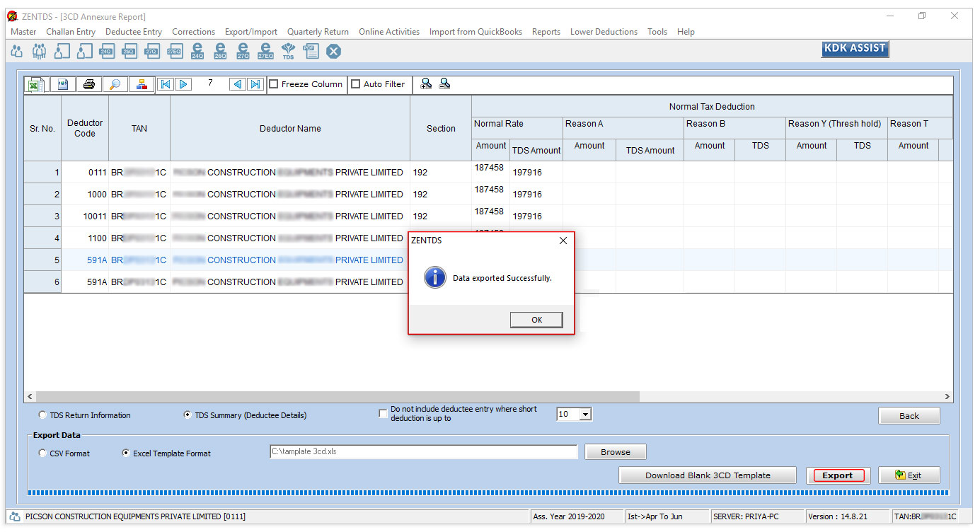Click Download Blank 3CD Template
Image resolution: width=980 pixels, height=532 pixels.
[x=708, y=475]
